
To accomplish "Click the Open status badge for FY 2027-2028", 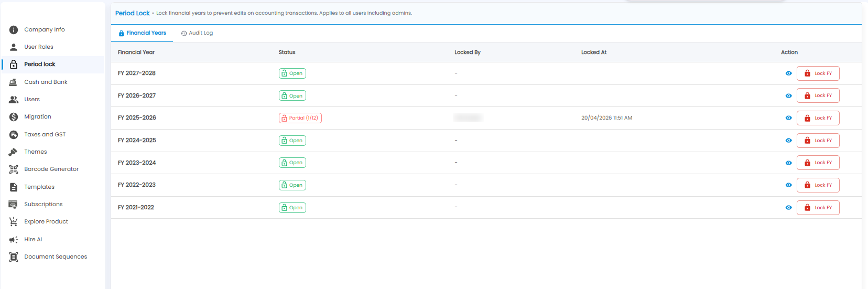I will [x=292, y=73].
